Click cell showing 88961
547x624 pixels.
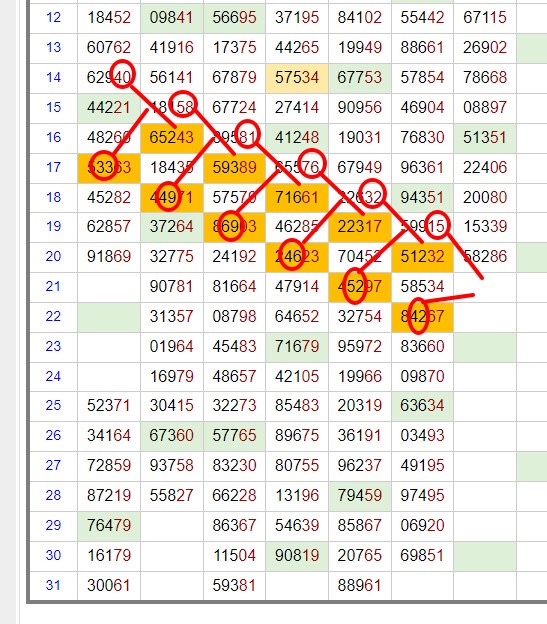click(x=360, y=586)
